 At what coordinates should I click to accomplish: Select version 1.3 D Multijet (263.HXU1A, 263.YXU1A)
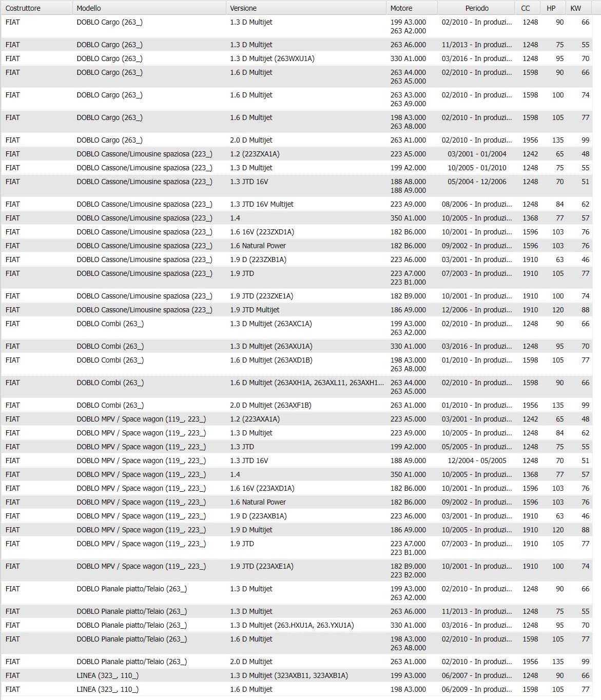(292, 625)
